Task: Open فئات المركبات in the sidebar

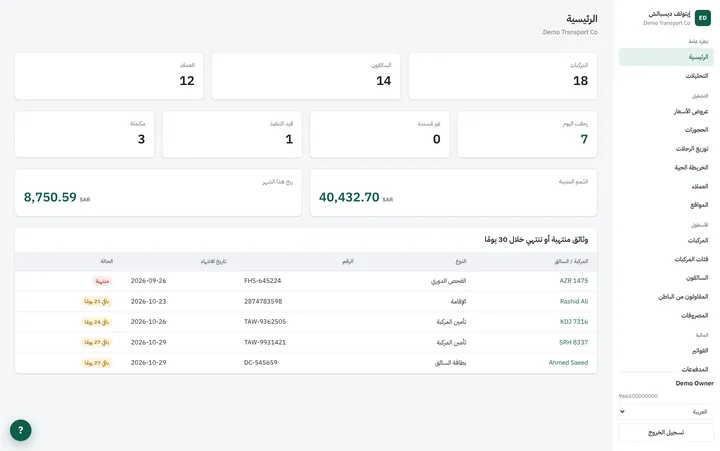Action: pos(666,259)
